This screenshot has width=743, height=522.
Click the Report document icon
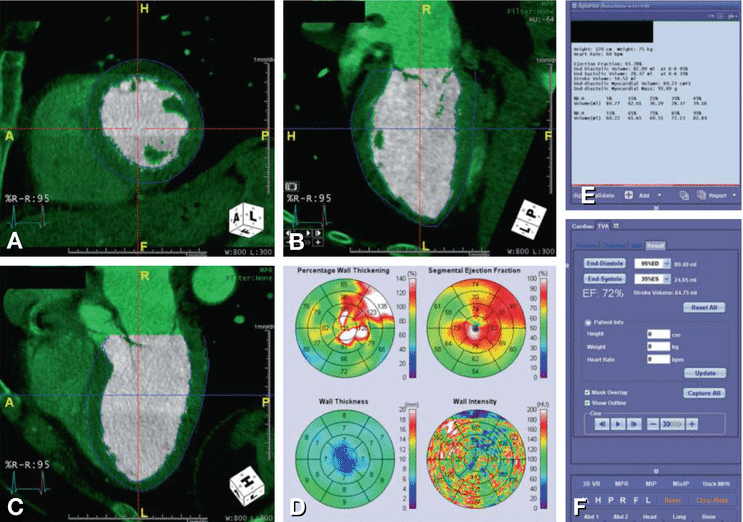pos(701,195)
